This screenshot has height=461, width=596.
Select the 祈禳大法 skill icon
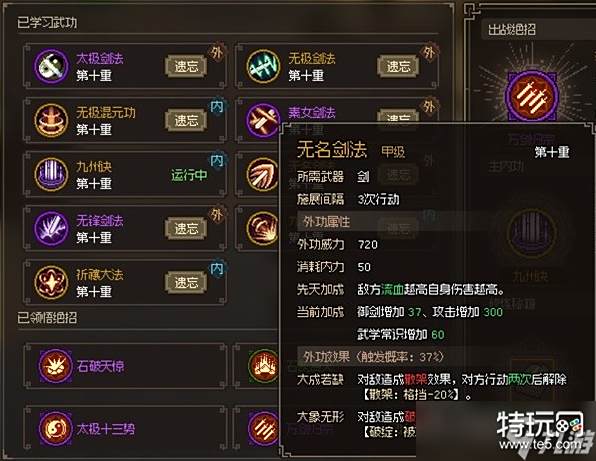pos(51,282)
